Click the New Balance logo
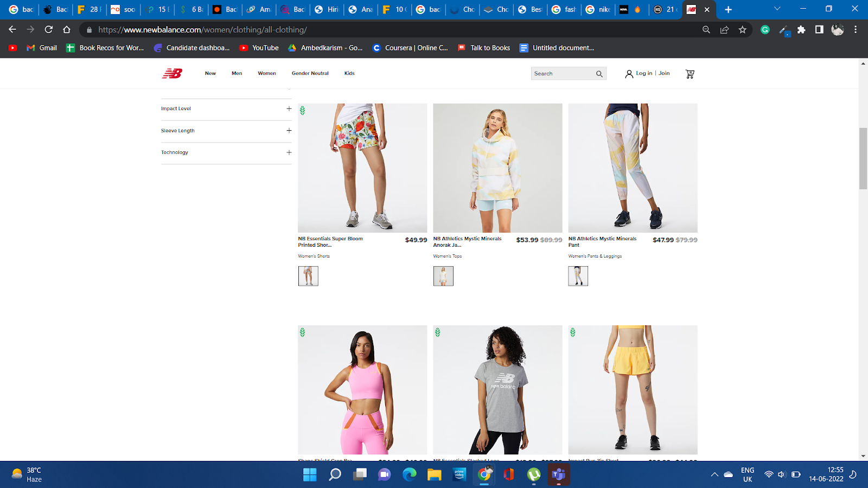Image resolution: width=868 pixels, height=488 pixels. [x=172, y=73]
